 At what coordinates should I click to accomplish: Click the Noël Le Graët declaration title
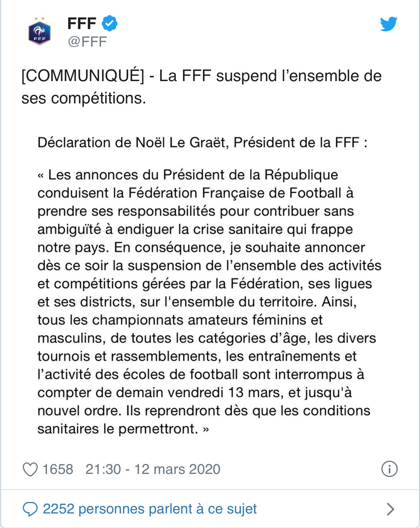tap(203, 143)
